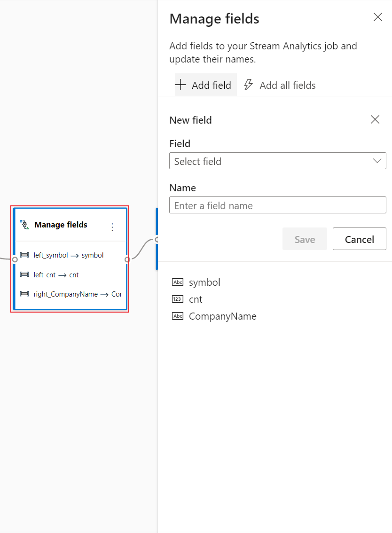The width and height of the screenshot is (392, 533).
Task: Dismiss the New field form
Action: (x=375, y=119)
